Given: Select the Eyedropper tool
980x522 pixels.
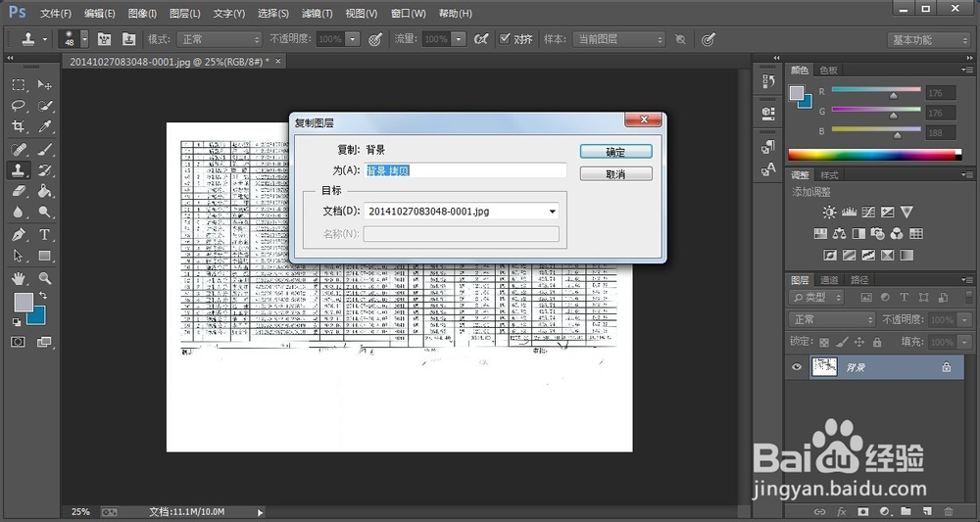Looking at the screenshot, I should click(44, 126).
